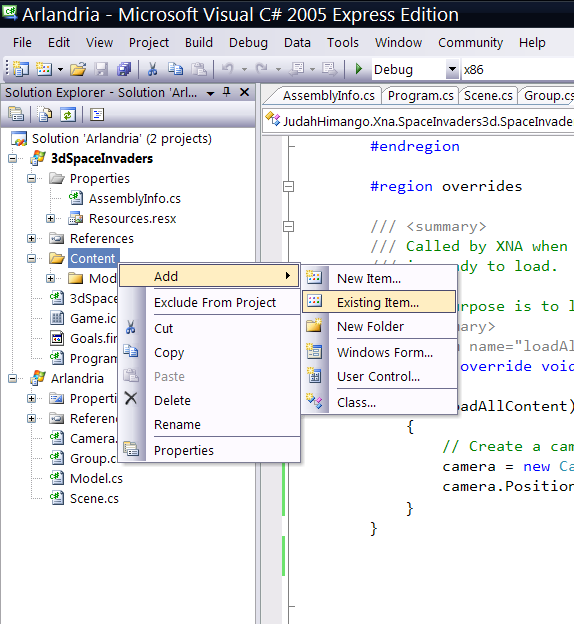The width and height of the screenshot is (574, 624).
Task: Click the Redo toolbar icon
Action: pyautogui.click(x=262, y=69)
